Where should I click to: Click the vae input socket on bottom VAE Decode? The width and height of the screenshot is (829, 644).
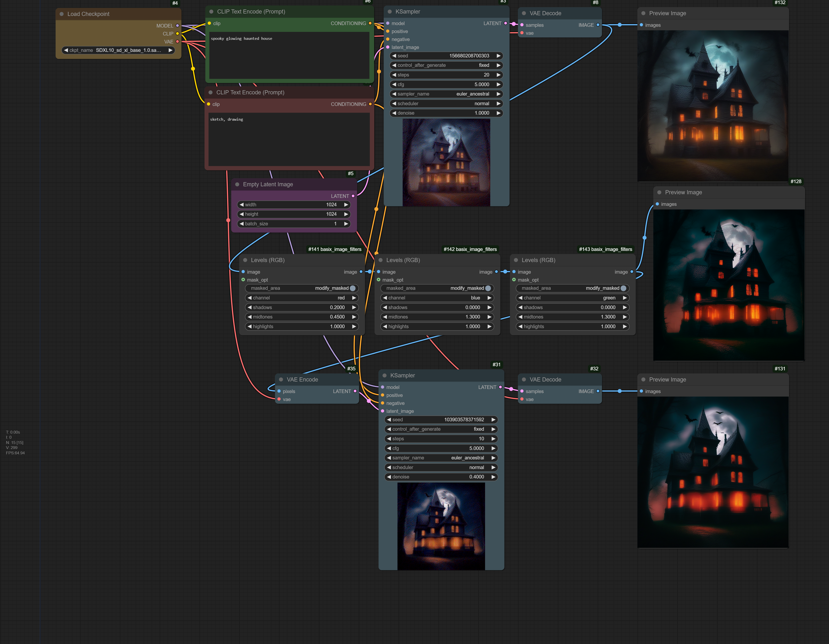click(x=522, y=399)
